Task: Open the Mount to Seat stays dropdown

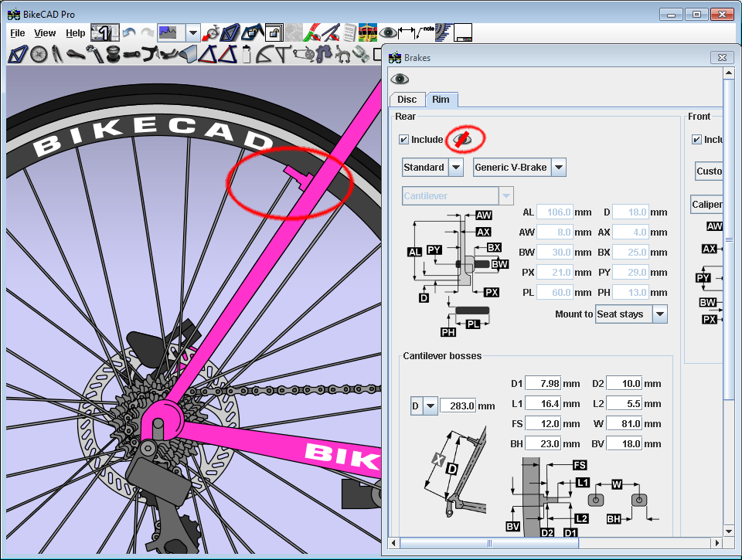Action: [659, 314]
